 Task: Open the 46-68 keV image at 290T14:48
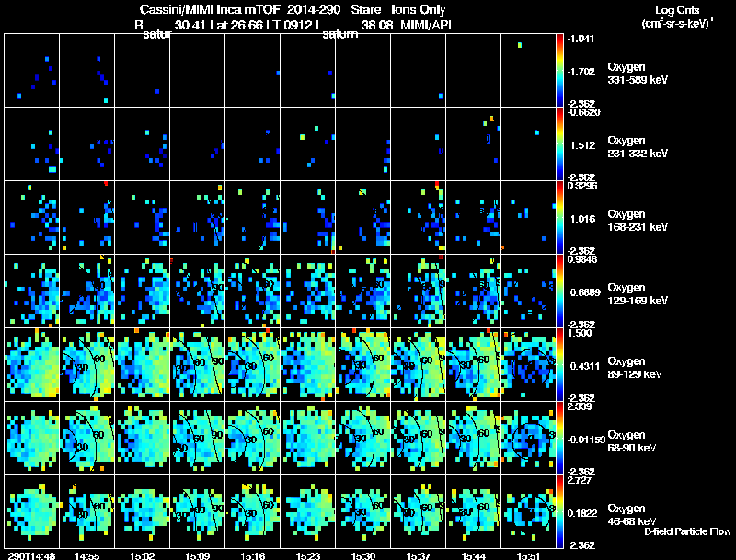(32, 512)
